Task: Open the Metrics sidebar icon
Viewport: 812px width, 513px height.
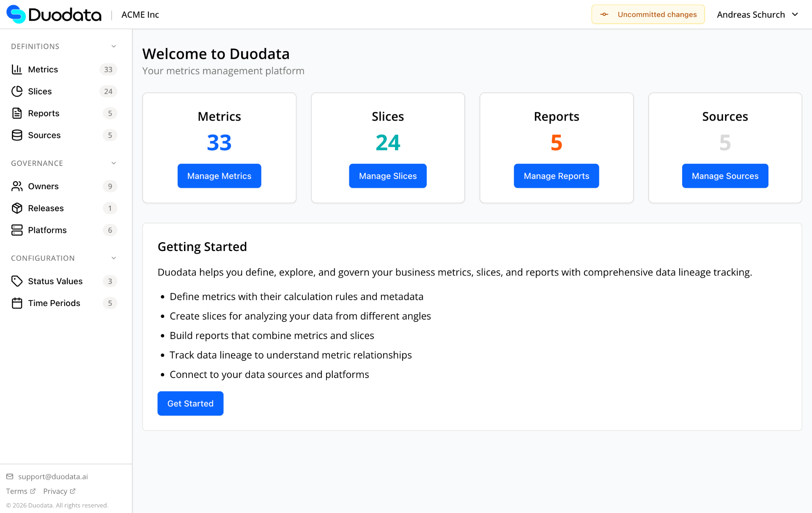Action: (x=17, y=69)
